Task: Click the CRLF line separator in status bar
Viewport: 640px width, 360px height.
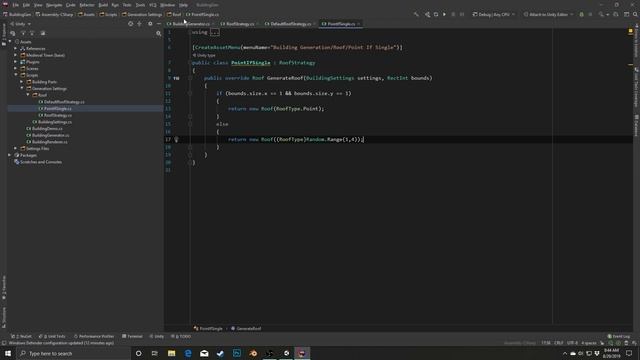Action: tap(559, 343)
